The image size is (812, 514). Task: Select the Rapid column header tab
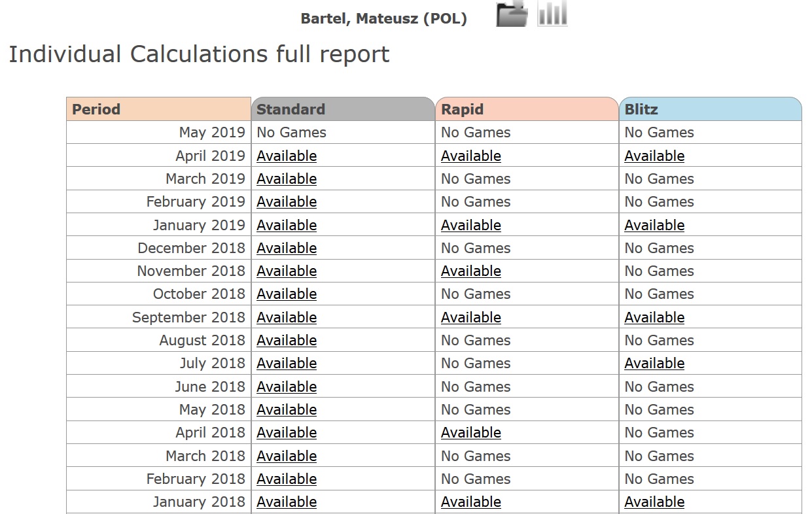click(527, 109)
